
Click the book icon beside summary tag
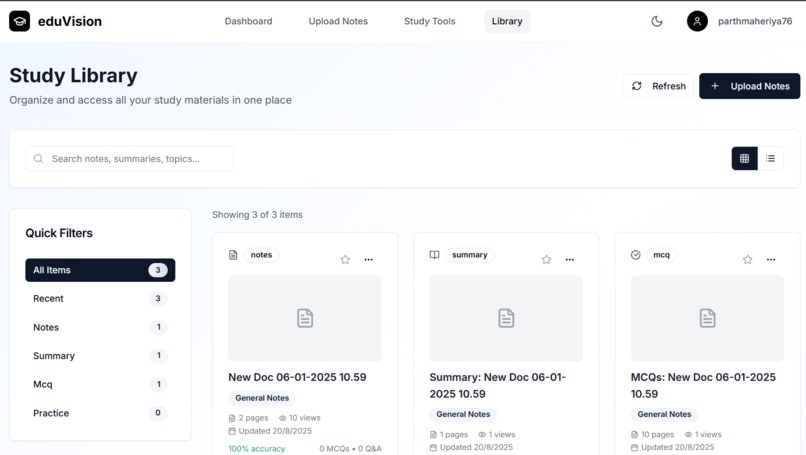click(x=434, y=255)
